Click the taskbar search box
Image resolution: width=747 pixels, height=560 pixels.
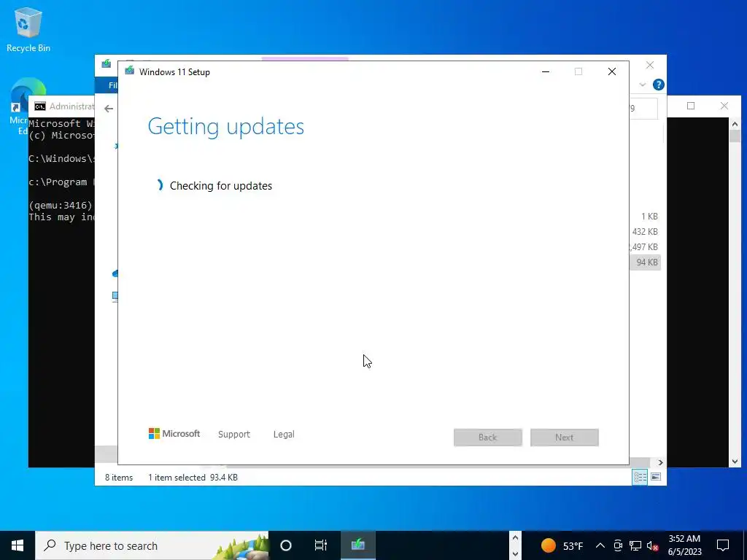click(152, 545)
